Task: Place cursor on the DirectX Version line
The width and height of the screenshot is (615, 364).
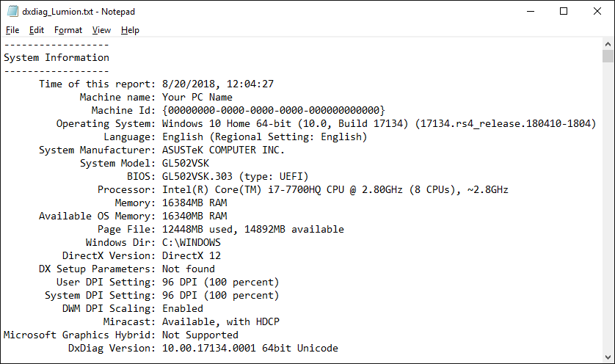Action: tap(191, 255)
